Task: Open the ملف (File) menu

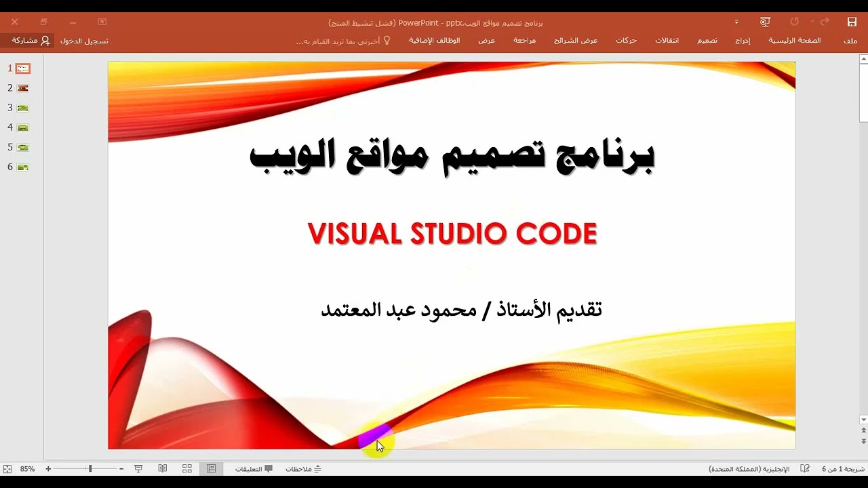Action: [x=850, y=41]
